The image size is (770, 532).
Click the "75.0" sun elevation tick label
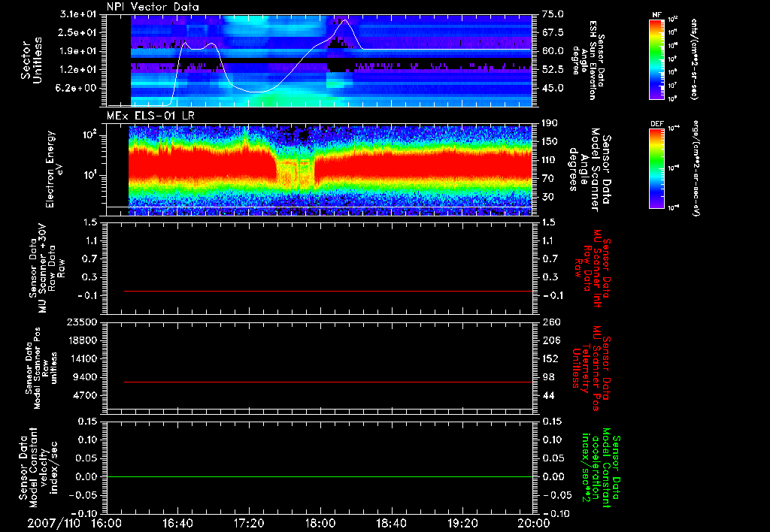coord(553,14)
